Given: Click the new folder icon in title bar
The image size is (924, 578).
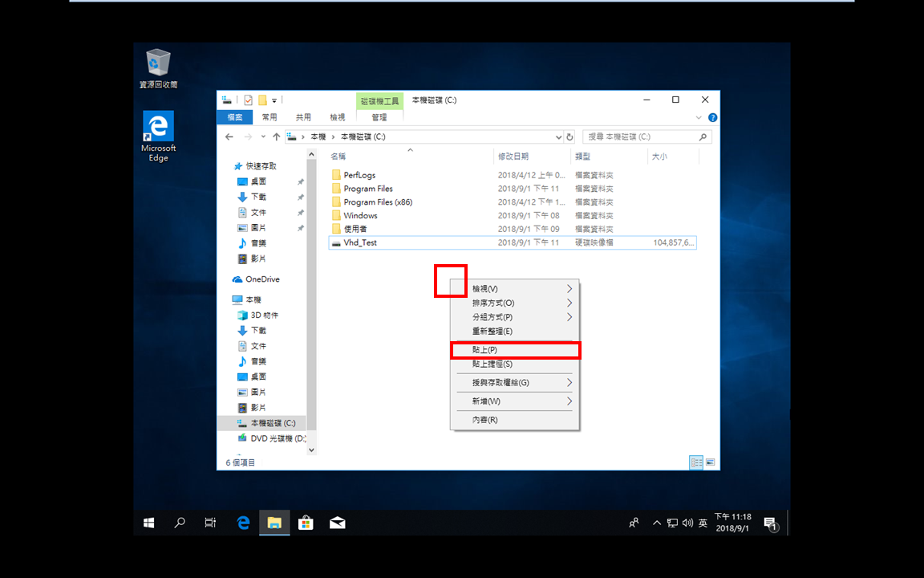Looking at the screenshot, I should (x=262, y=100).
